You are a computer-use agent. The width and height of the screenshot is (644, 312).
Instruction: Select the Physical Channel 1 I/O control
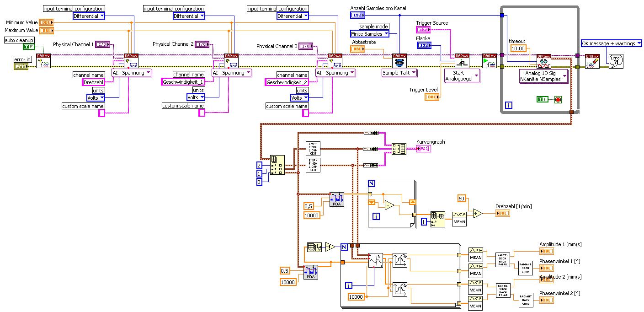click(x=102, y=44)
